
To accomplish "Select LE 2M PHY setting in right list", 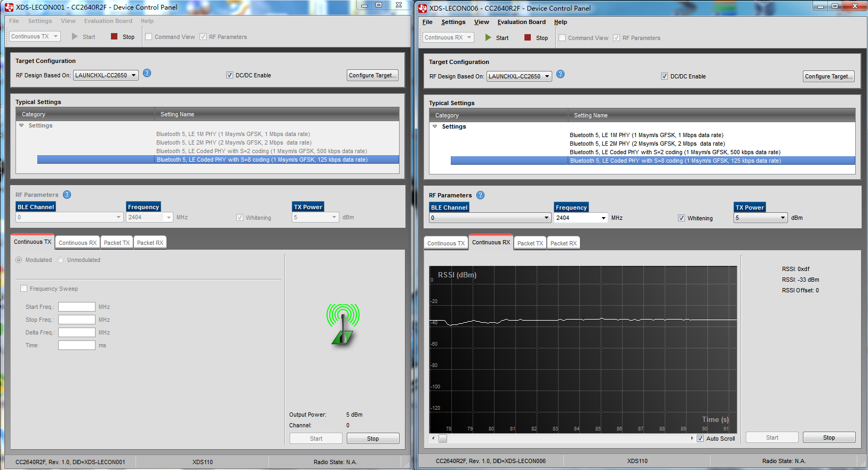I will tap(647, 144).
